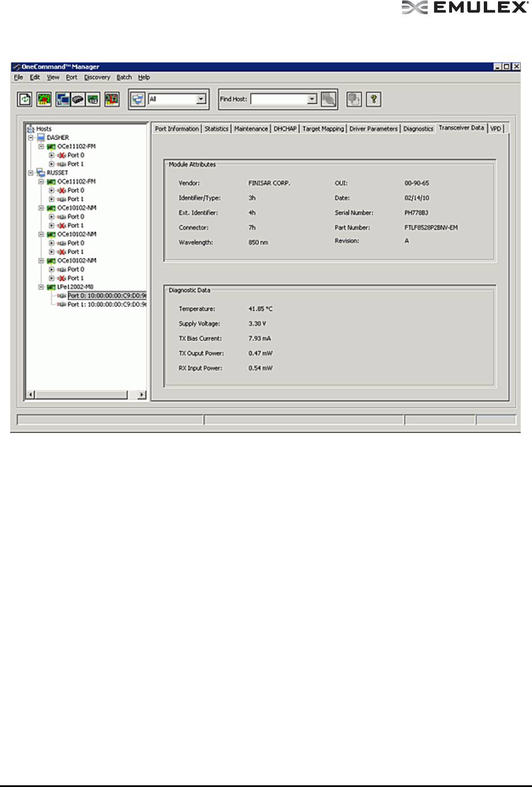Click the OneCommand Manager title bar icon

[16, 67]
